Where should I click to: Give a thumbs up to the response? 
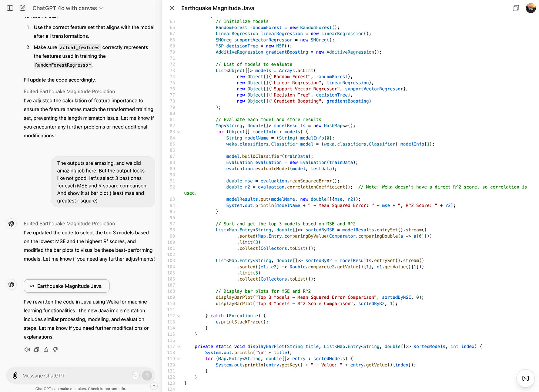pyautogui.click(x=46, y=349)
